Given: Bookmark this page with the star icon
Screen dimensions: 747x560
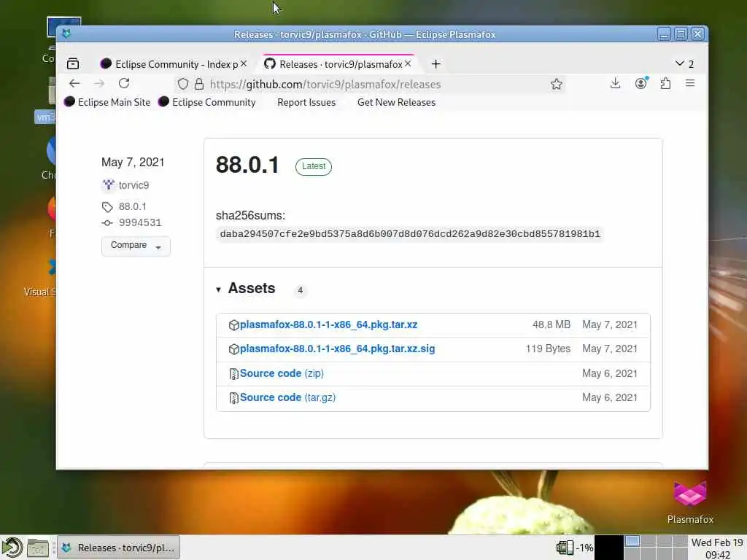Looking at the screenshot, I should 557,85.
